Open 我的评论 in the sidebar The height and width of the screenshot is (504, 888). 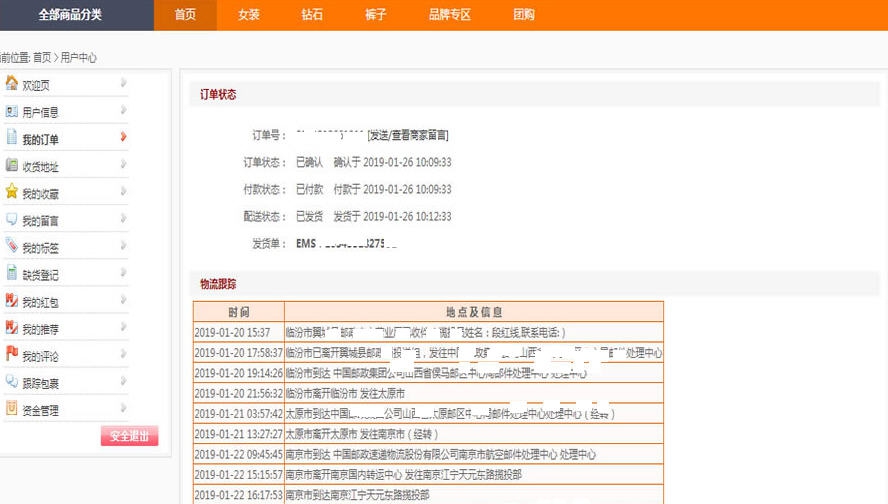pyautogui.click(x=40, y=356)
